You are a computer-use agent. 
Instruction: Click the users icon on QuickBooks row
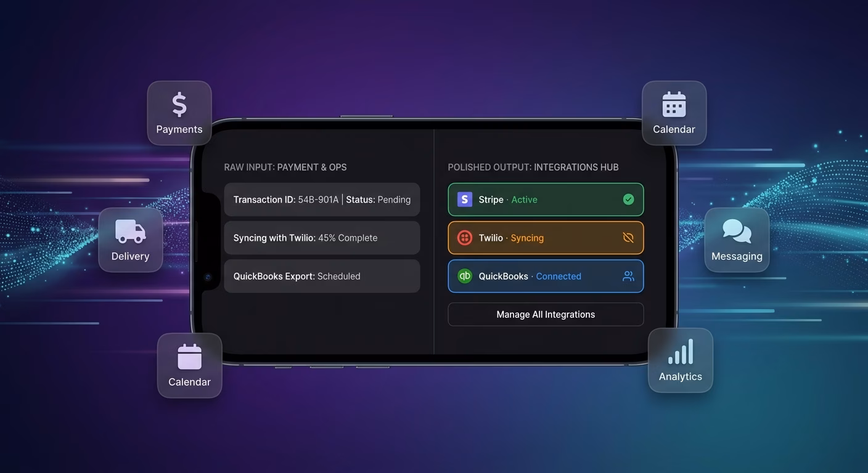pyautogui.click(x=628, y=276)
